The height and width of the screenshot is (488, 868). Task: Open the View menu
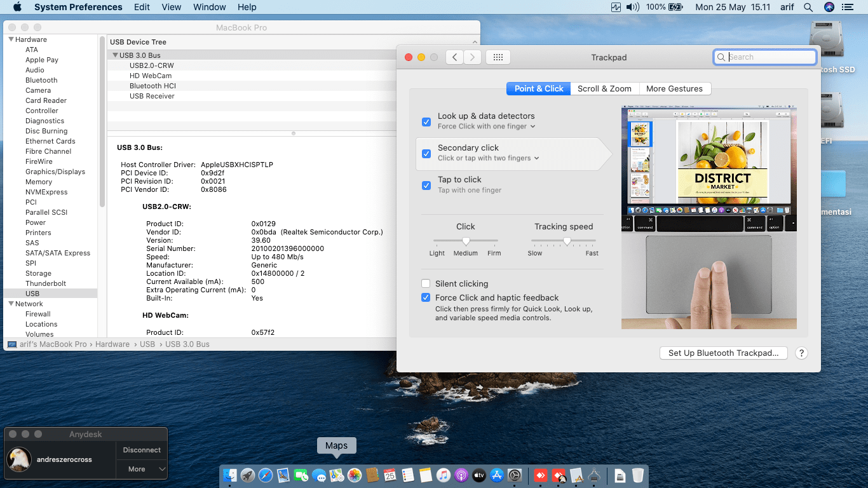172,7
